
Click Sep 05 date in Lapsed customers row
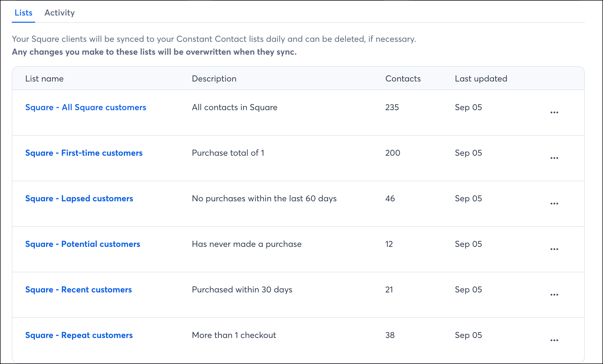[468, 198]
